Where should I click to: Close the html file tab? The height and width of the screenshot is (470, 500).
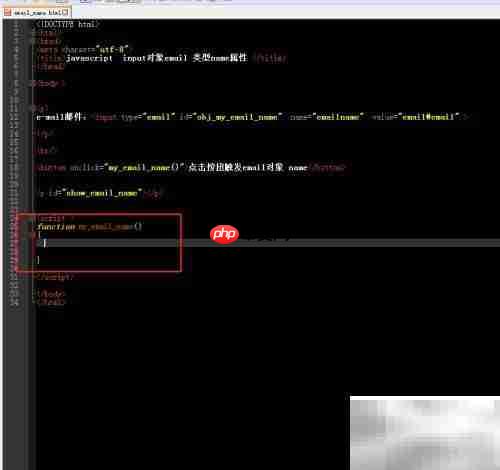65,13
